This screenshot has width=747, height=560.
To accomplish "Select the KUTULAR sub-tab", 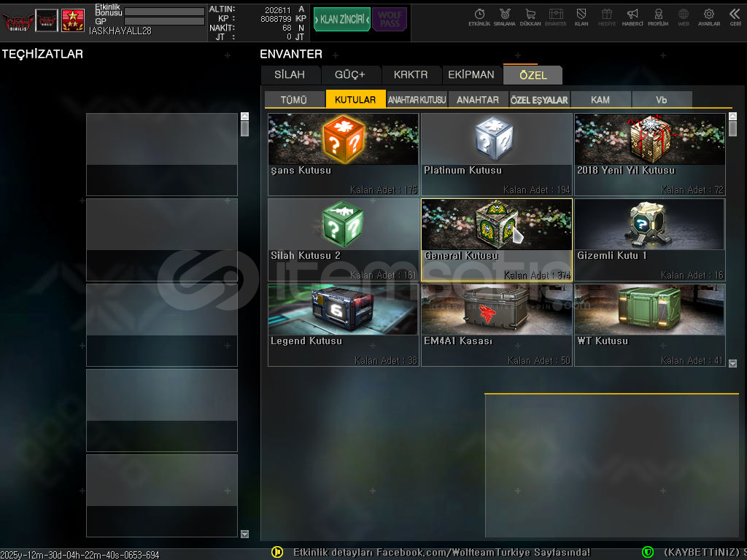I will (355, 99).
